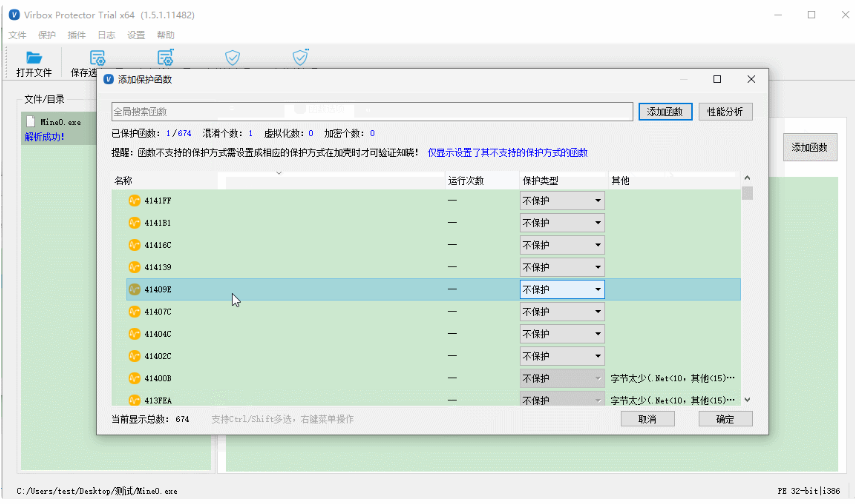Open the 插件 menu
The width and height of the screenshot is (855, 504).
pos(76,35)
